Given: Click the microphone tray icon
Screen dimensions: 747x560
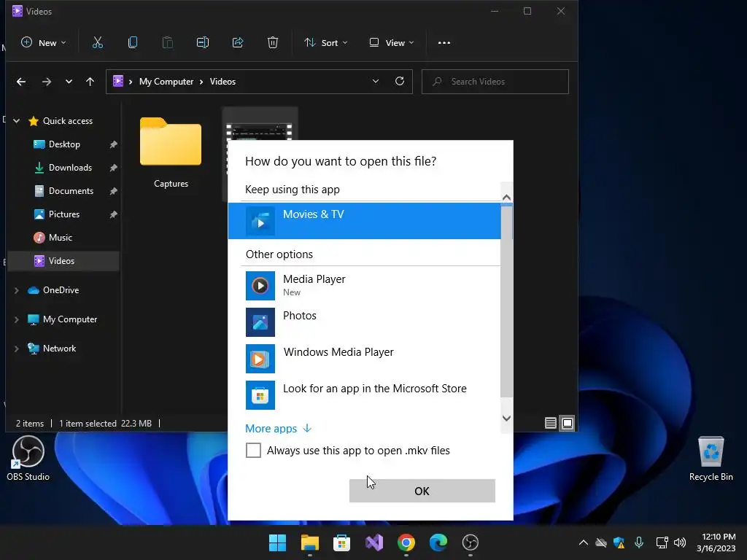Looking at the screenshot, I should [639, 542].
